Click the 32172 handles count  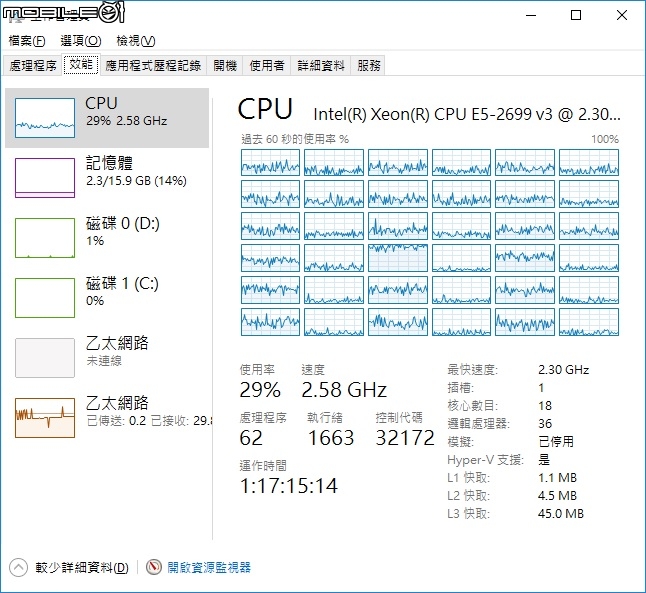(x=405, y=438)
